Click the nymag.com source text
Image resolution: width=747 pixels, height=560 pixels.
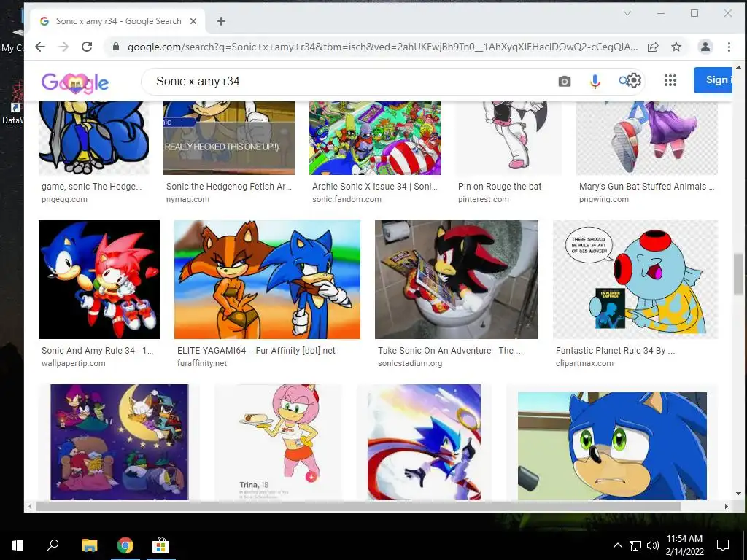pos(187,200)
